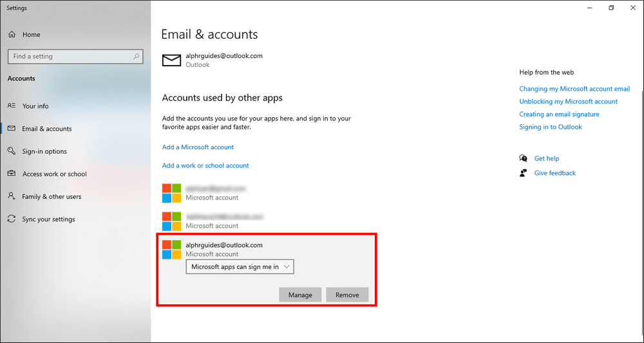This screenshot has height=343, width=644.
Task: Click the Give feedback link
Action: 555,173
